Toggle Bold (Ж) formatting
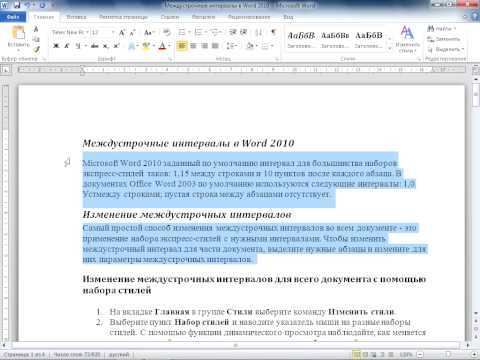The image size is (480, 360). 56,46
